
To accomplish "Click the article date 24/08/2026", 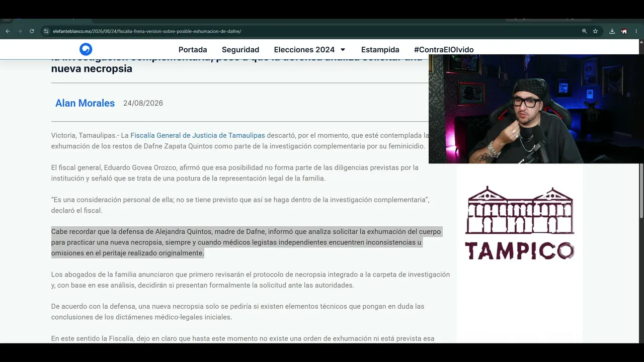I will pyautogui.click(x=143, y=103).
